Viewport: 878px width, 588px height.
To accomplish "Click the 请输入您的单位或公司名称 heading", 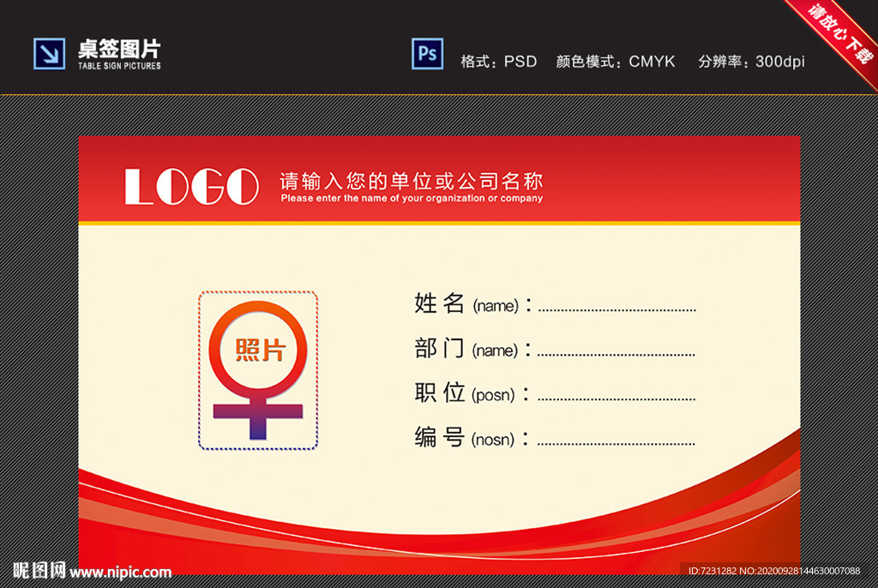I will 412,181.
